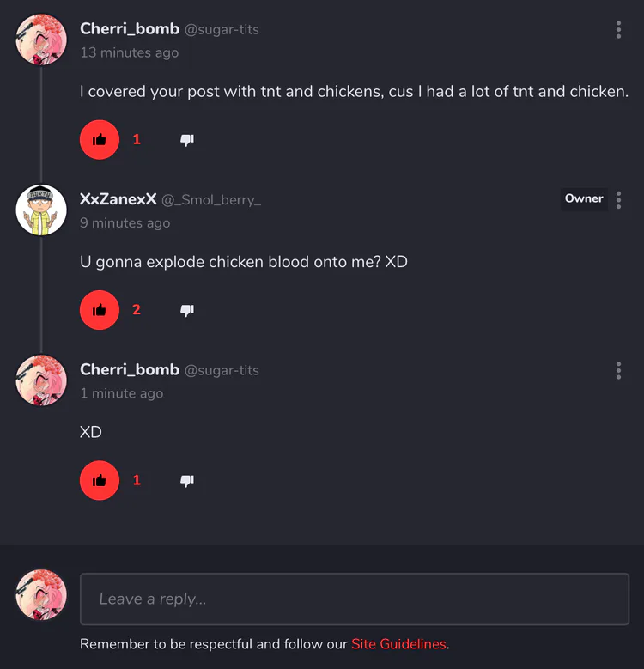View XxZanexX's profile picture
This screenshot has width=644, height=669.
click(x=41, y=210)
